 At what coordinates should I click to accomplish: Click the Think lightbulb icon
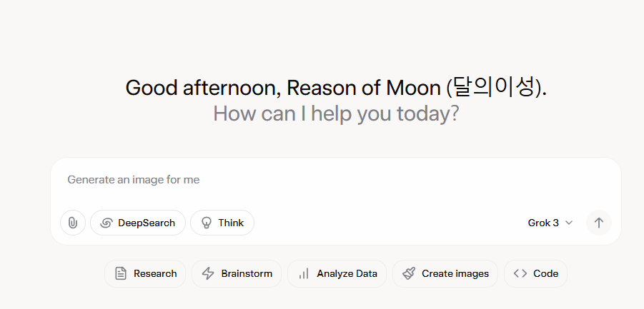pyautogui.click(x=206, y=223)
